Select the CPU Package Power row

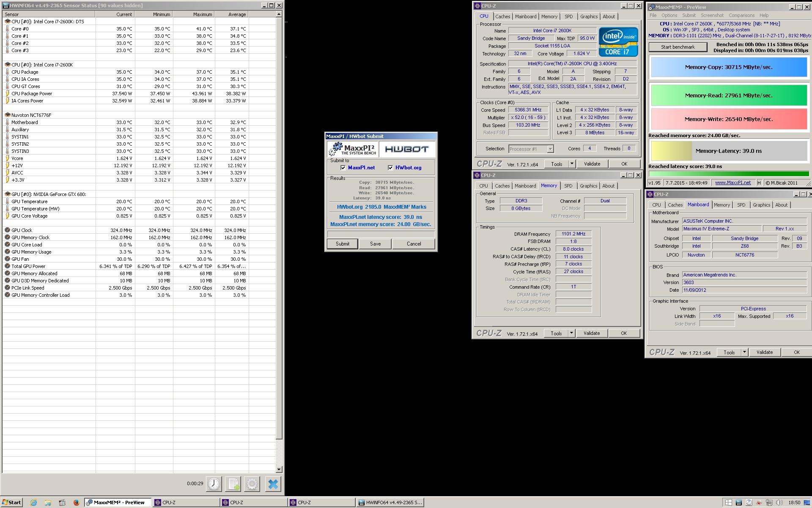[x=139, y=94]
